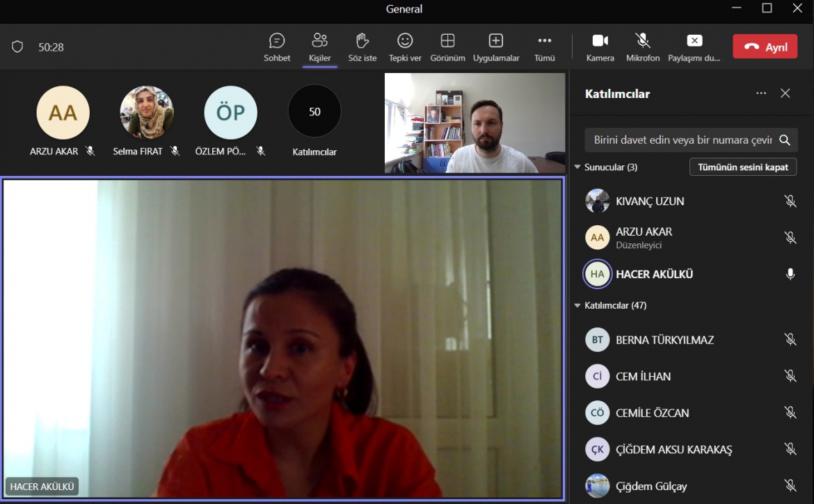Close the Katılımcılar panel
The image size is (814, 504).
click(x=785, y=93)
